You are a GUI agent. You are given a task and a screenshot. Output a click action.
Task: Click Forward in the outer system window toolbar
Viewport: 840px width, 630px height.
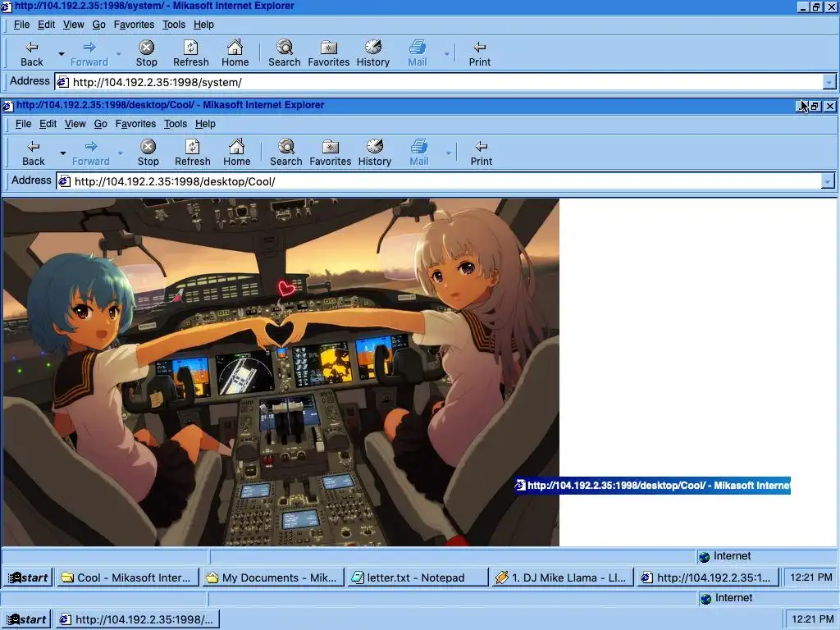coord(89,54)
